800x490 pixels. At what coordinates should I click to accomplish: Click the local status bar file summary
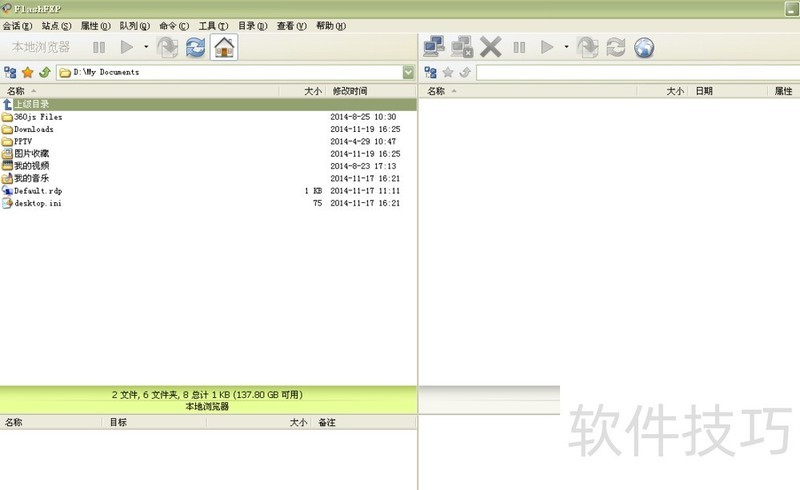[207, 395]
